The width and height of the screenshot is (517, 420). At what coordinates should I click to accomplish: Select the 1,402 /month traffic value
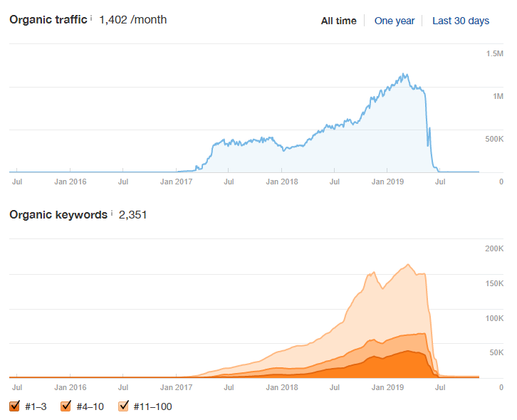click(x=133, y=20)
